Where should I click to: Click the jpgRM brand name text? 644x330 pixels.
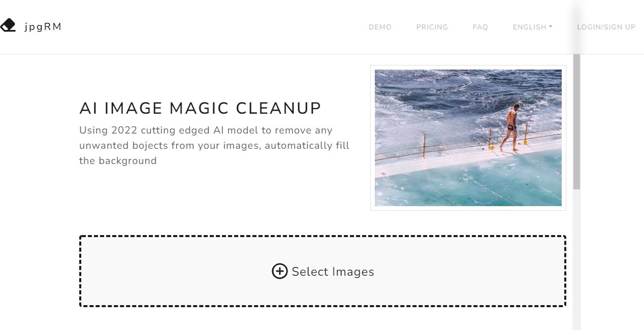coord(43,26)
